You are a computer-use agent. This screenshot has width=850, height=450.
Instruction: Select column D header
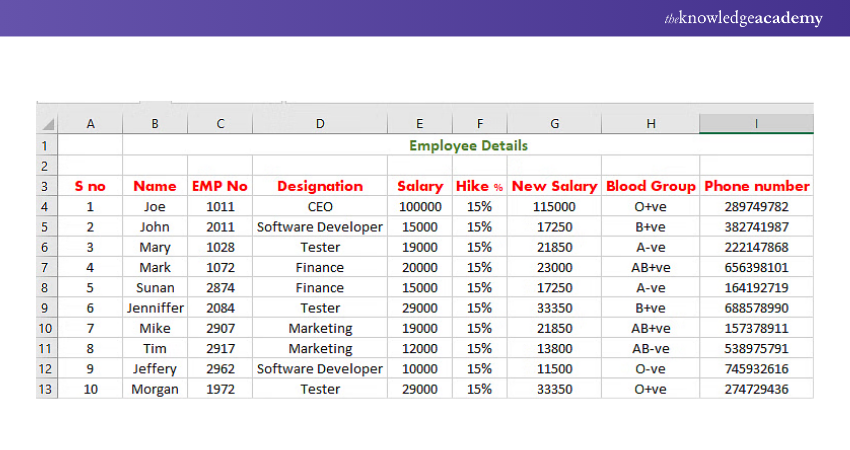point(320,124)
